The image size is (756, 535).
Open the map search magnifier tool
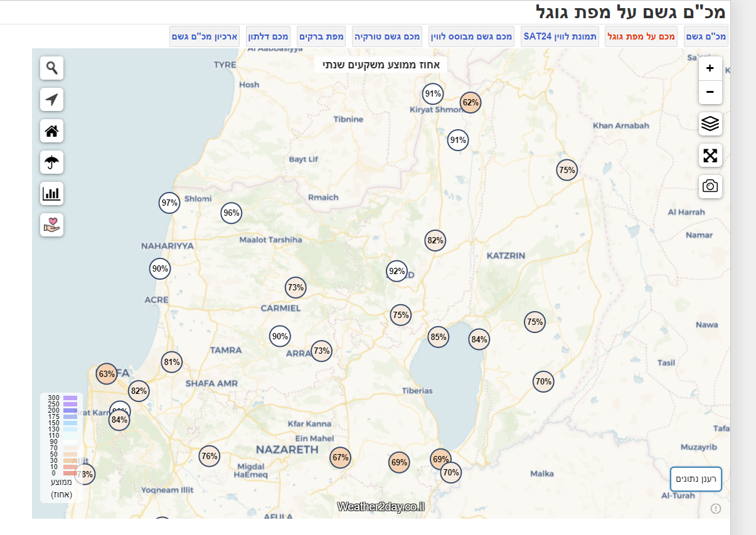click(51, 68)
